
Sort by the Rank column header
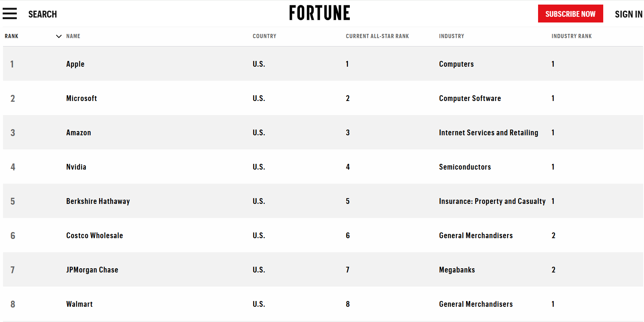[x=11, y=36]
